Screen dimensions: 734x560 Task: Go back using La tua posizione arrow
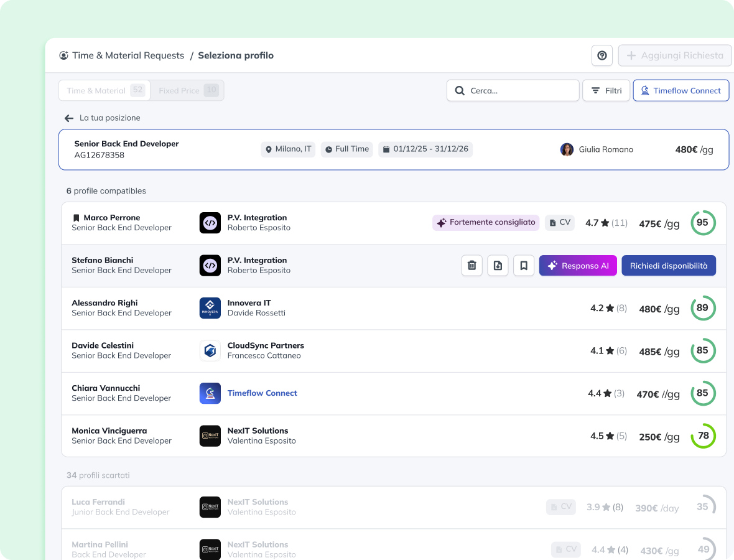[x=69, y=118]
